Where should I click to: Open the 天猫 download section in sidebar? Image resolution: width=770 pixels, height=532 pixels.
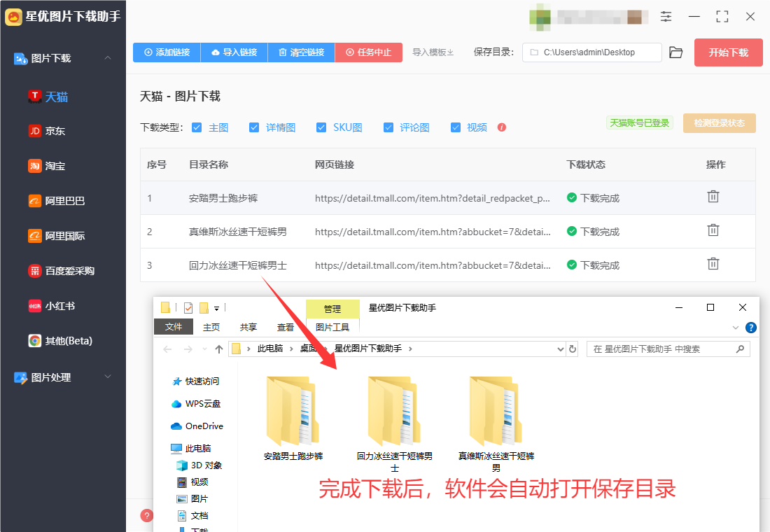48,97
